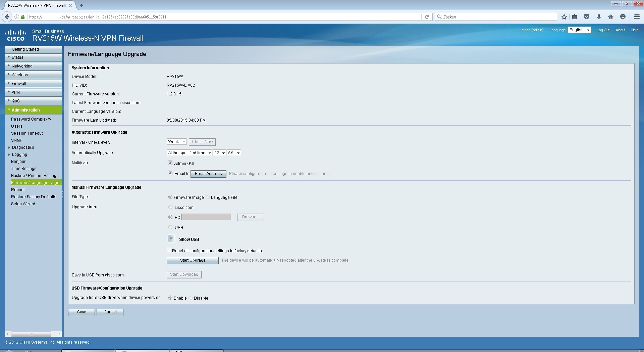Disable upgrade from USB on power on
The image size is (644, 352).
point(191,298)
